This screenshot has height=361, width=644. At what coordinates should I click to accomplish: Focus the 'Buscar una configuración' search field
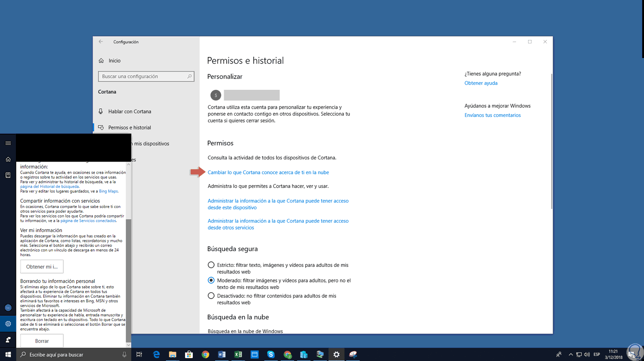coord(146,76)
